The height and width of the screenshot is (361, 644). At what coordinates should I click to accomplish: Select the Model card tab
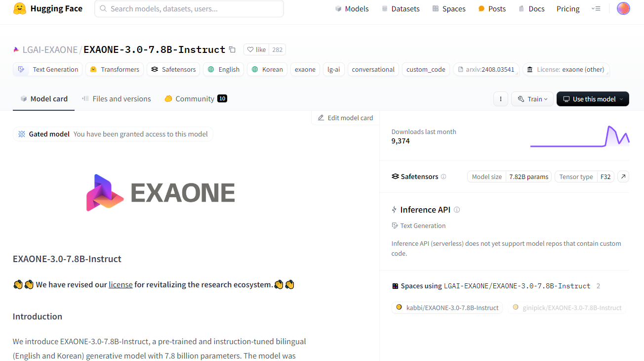[43, 99]
